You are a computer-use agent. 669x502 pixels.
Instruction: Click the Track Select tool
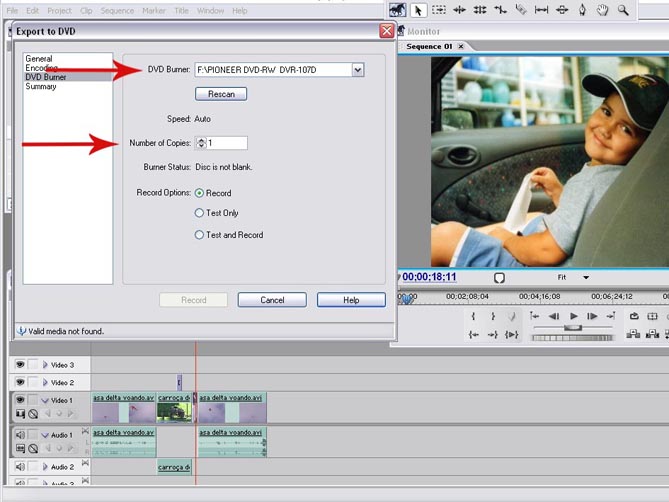tap(439, 10)
